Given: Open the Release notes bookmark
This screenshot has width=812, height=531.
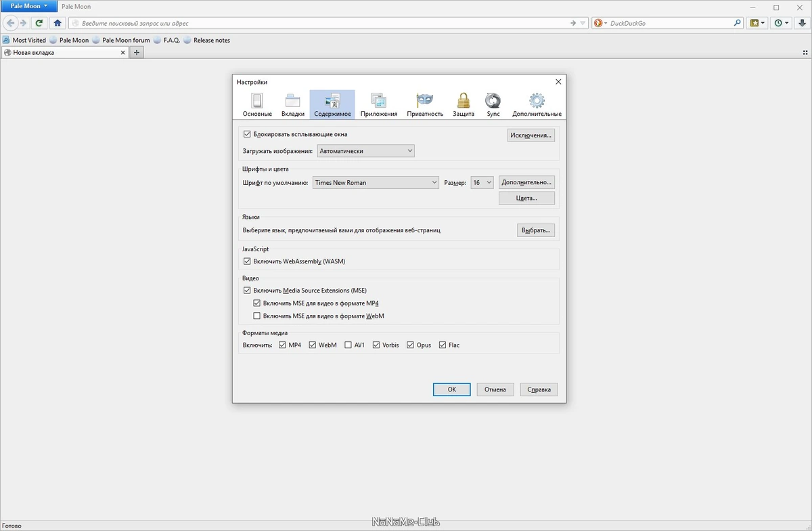Looking at the screenshot, I should [207, 40].
